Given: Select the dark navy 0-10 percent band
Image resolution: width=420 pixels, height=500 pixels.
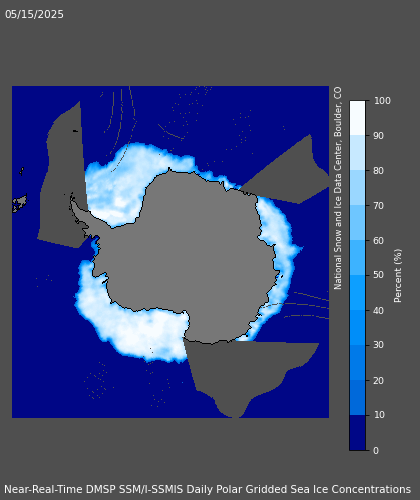Looking at the screenshot, I should [x=357, y=433].
